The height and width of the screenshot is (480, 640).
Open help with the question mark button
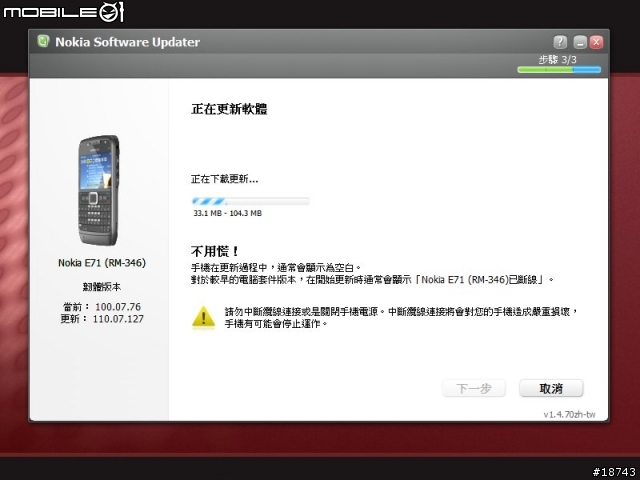click(560, 42)
